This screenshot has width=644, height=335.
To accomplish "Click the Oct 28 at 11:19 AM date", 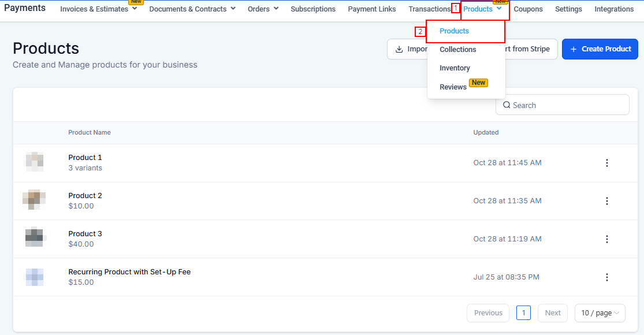I will point(507,239).
